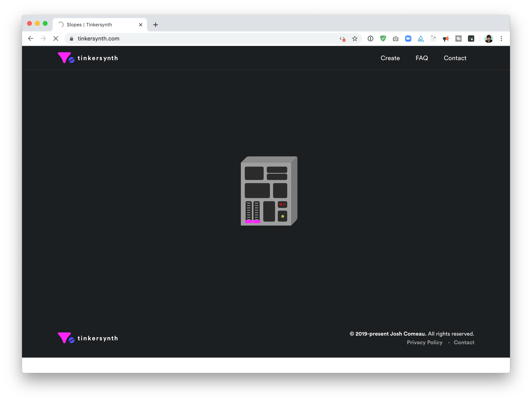Select the Slopes | Tinkersynth tab

pyautogui.click(x=100, y=25)
